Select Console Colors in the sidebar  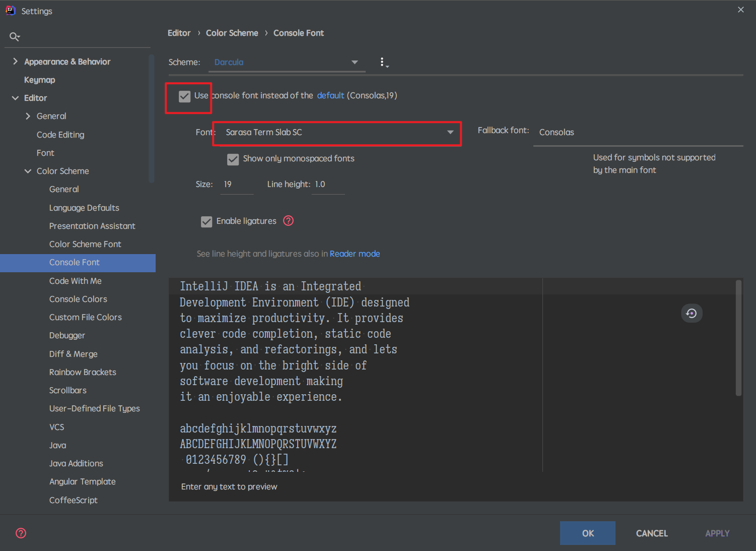pos(78,299)
